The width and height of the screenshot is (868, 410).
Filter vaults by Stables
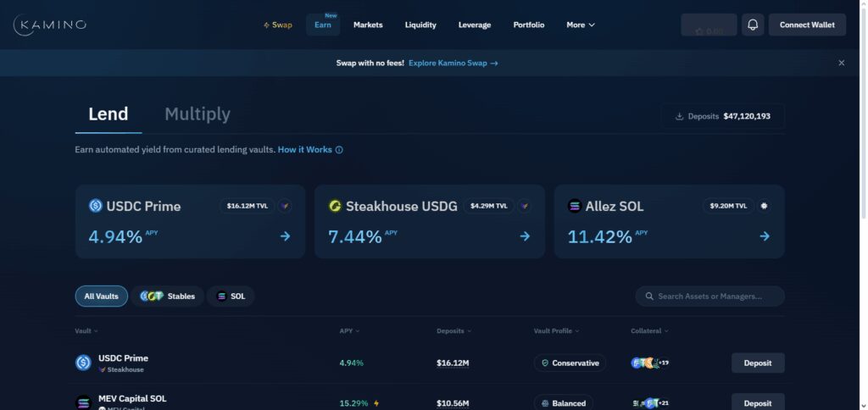click(167, 296)
